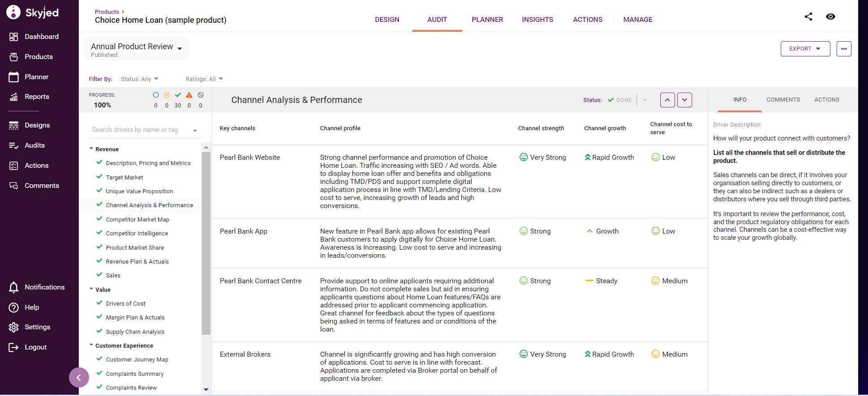Open the DONE status dropdown arrow
Viewport: 868px width, 396px height.
click(645, 100)
